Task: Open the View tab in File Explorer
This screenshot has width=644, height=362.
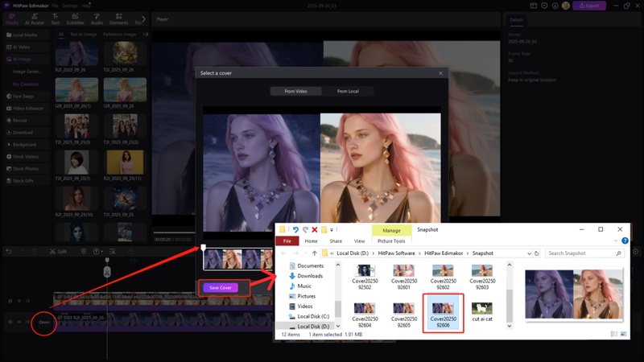Action: [x=359, y=241]
